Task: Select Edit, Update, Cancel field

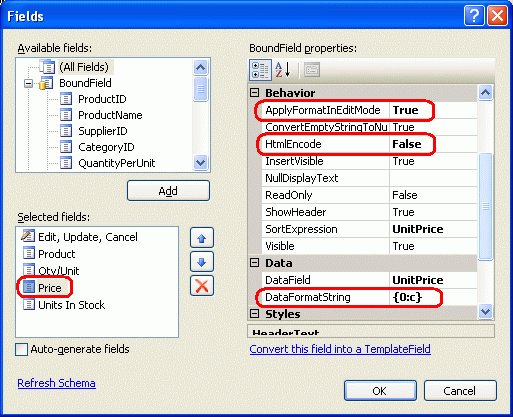Action: tap(88, 237)
